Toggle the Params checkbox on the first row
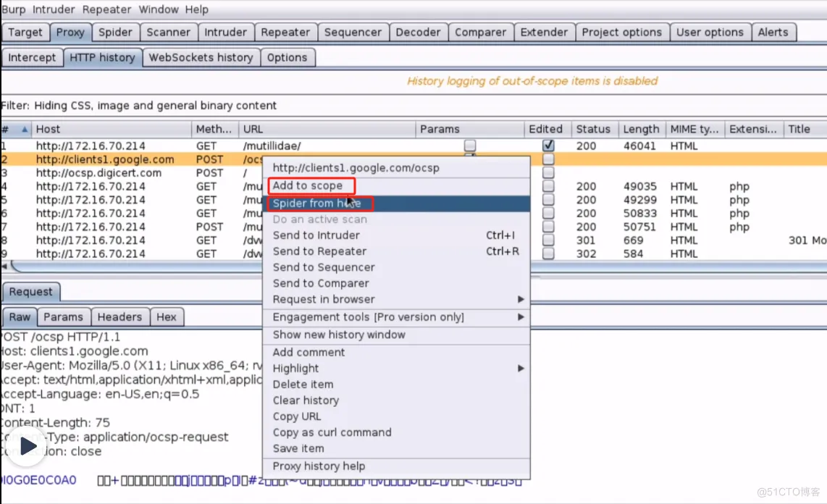The width and height of the screenshot is (827, 504). point(470,146)
